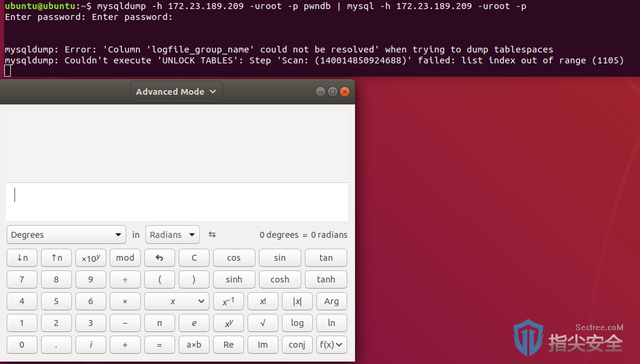This screenshot has height=364, width=640.
Task: Click the inverse x⁻¹ button
Action: 228,301
